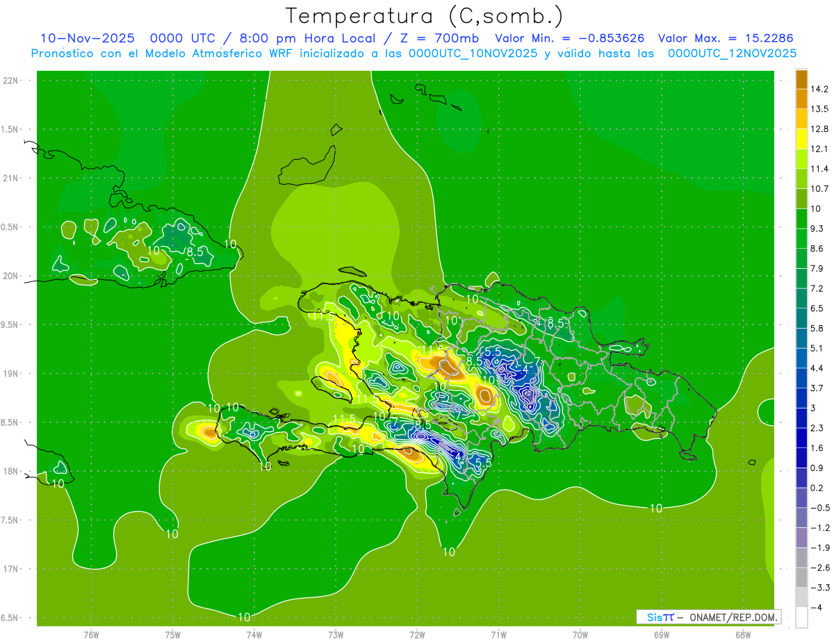Click the '21N' latitude axis label
This screenshot has height=644, width=834.
(10, 178)
